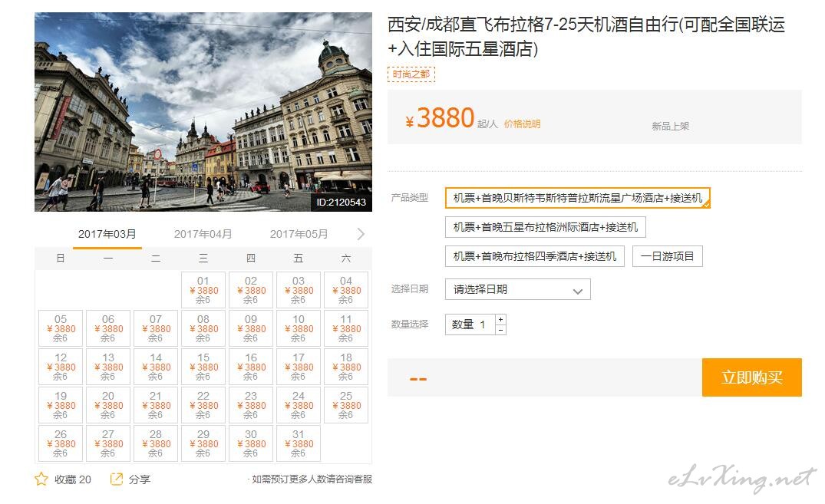Image resolution: width=825 pixels, height=504 pixels.
Task: Switch to 2017年05月 tab
Action: [x=299, y=234]
